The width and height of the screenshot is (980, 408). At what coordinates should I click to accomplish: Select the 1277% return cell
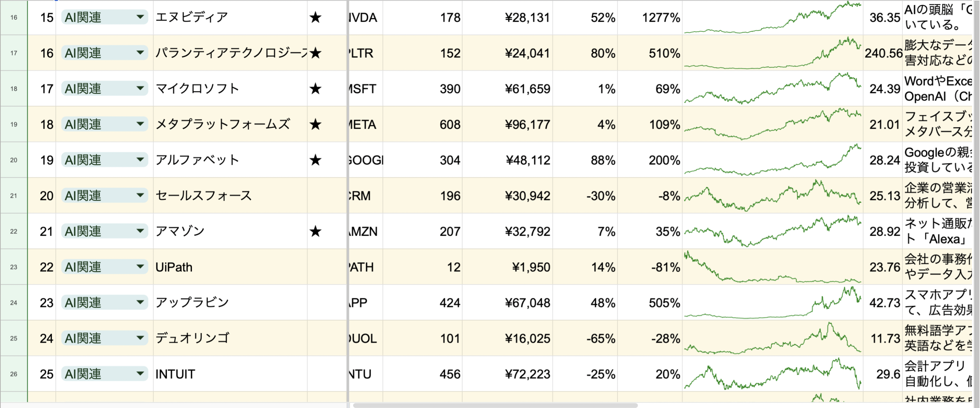650,18
